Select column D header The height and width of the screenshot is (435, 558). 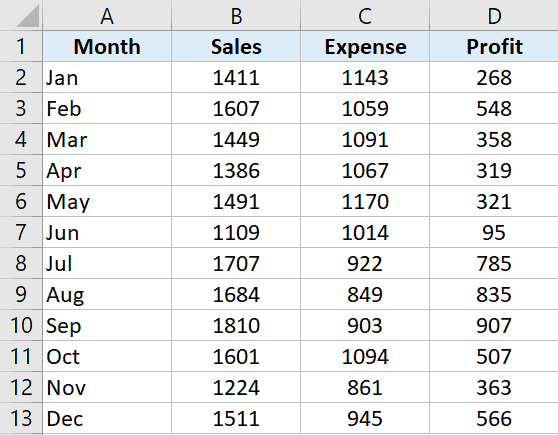(494, 15)
